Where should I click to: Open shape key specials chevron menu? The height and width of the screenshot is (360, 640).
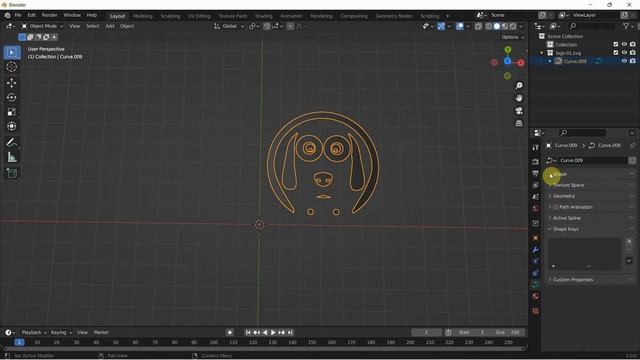coord(629,260)
